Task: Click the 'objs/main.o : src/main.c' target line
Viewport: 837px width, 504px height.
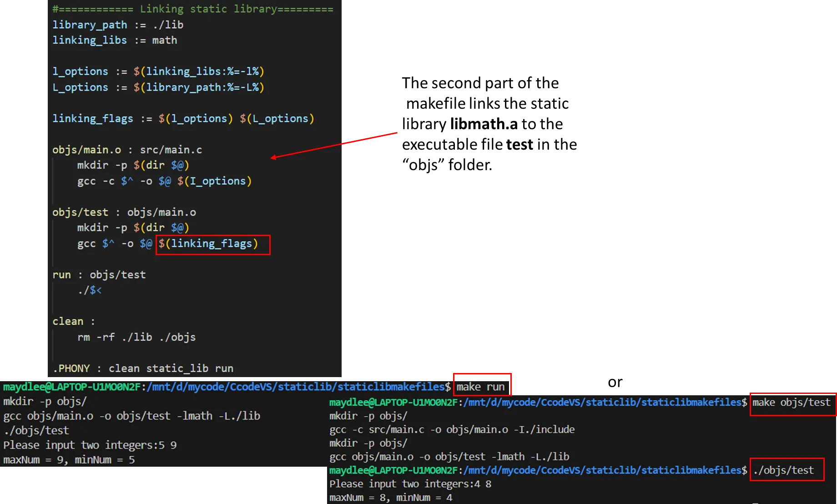Action: pos(127,150)
